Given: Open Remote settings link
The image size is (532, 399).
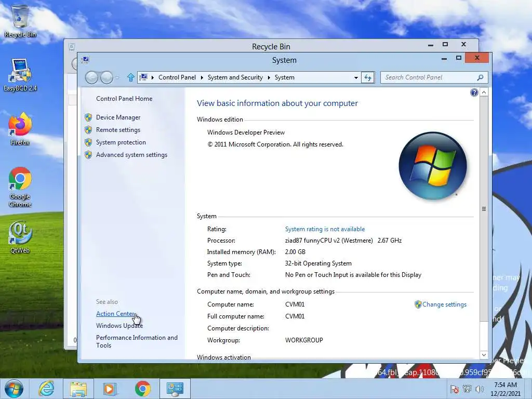Looking at the screenshot, I should tap(118, 130).
